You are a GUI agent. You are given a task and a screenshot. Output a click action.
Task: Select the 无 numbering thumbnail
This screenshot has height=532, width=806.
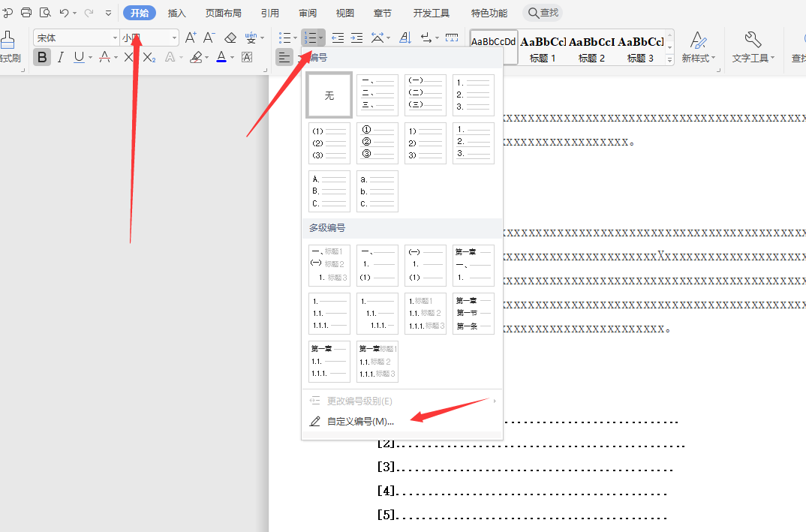point(329,95)
